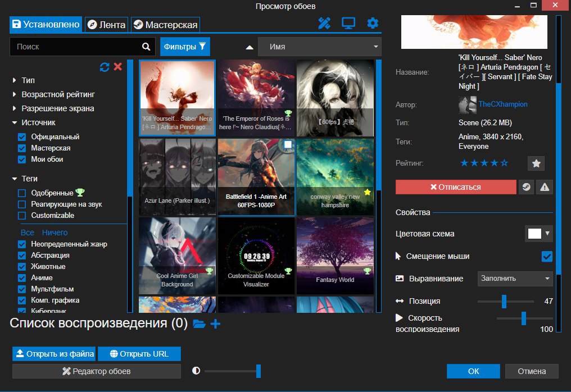The image size is (571, 392).
Task: Switch to the Мастерская tab
Action: click(x=165, y=24)
